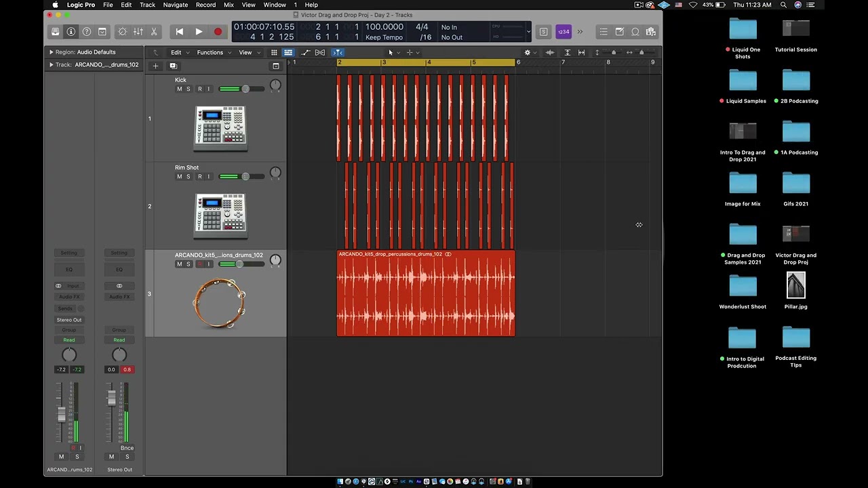Click the duplicate track icon

click(x=173, y=66)
